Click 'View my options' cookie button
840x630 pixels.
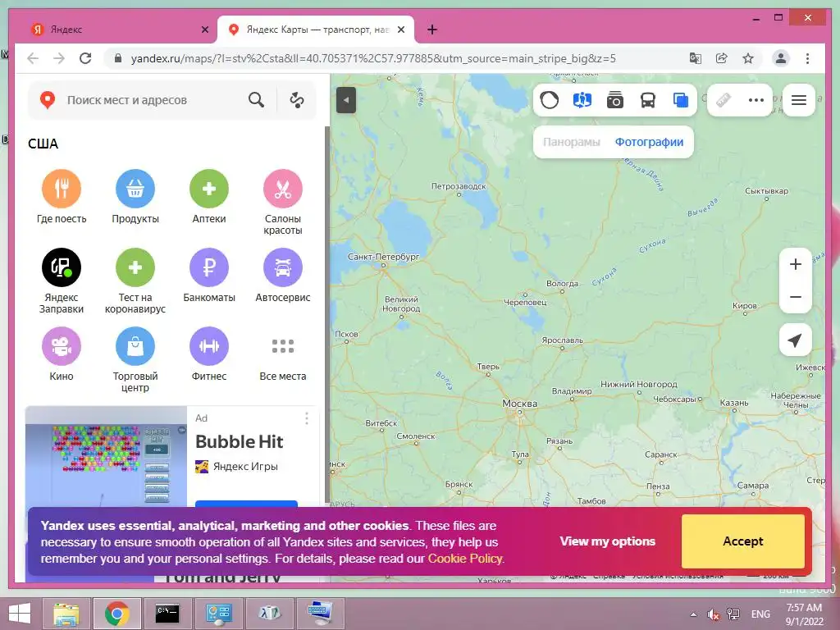pyautogui.click(x=608, y=541)
